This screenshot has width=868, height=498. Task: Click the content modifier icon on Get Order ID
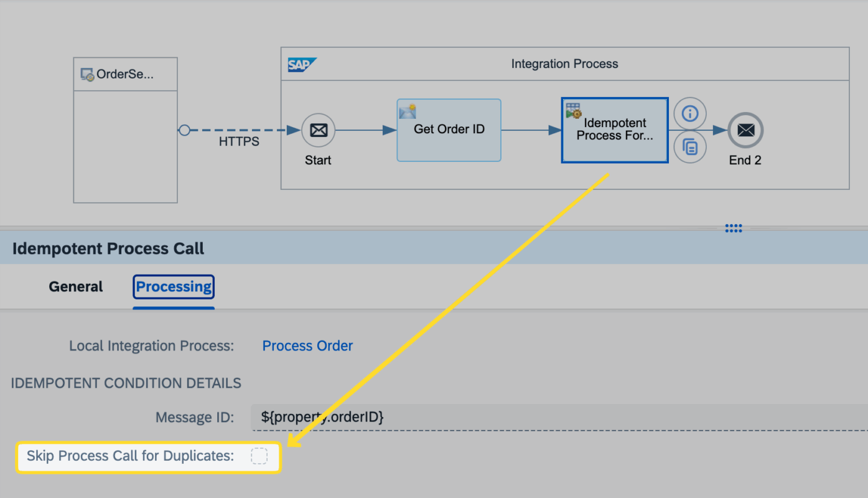408,111
